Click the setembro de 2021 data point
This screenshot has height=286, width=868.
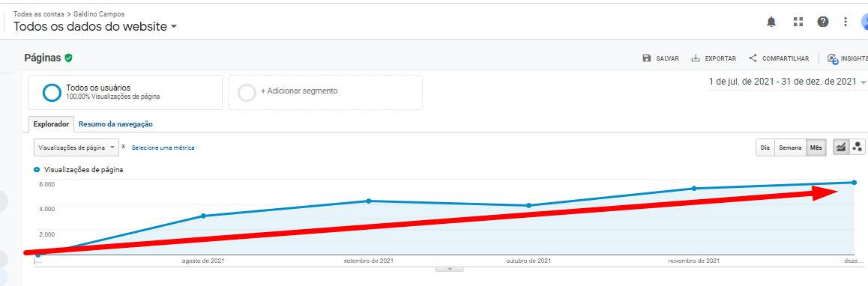pyautogui.click(x=369, y=201)
